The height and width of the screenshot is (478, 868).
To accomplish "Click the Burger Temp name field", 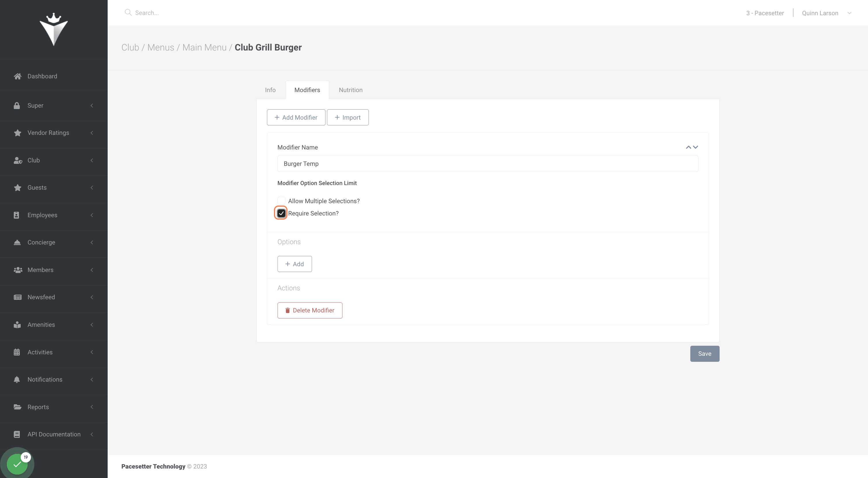I will coord(488,164).
